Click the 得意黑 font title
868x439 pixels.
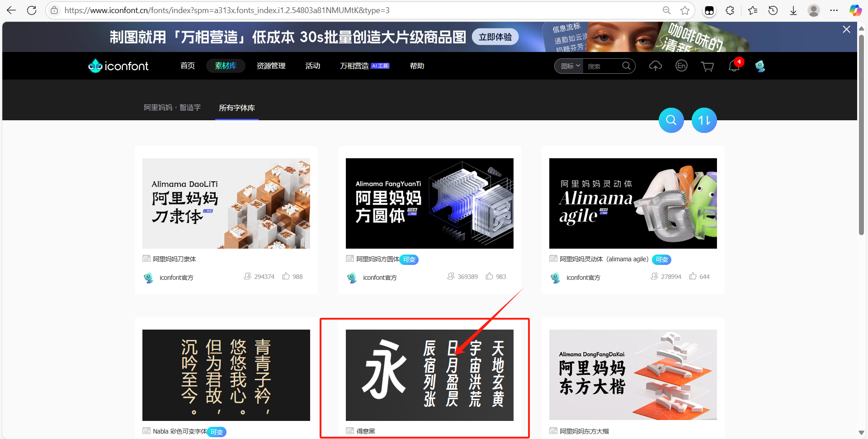tap(366, 431)
